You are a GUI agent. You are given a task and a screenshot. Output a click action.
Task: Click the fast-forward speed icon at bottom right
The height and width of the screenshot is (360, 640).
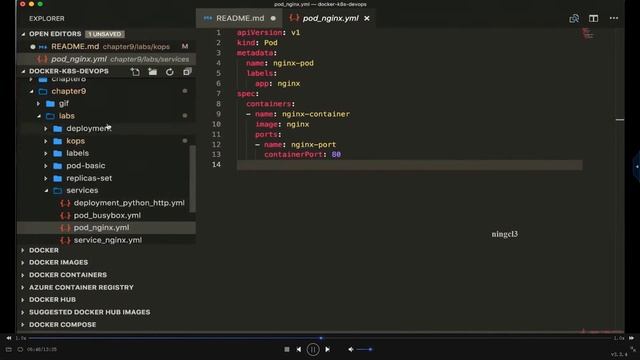click(x=631, y=338)
